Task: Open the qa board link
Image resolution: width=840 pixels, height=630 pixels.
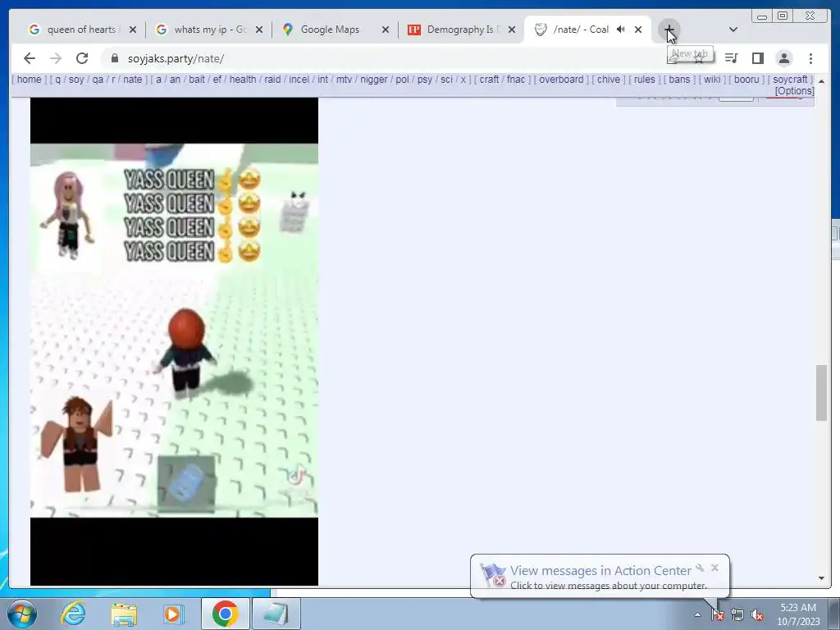Action: [98, 80]
